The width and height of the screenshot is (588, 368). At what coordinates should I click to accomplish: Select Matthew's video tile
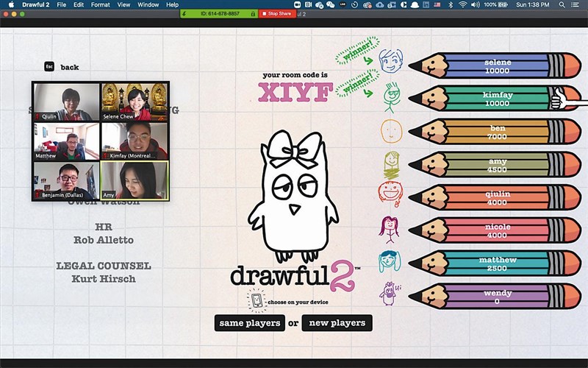67,141
